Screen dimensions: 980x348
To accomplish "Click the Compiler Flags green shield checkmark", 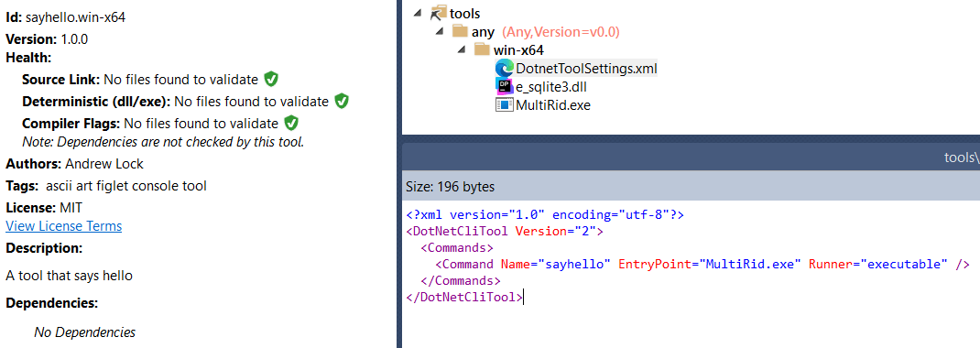I will 291,123.
